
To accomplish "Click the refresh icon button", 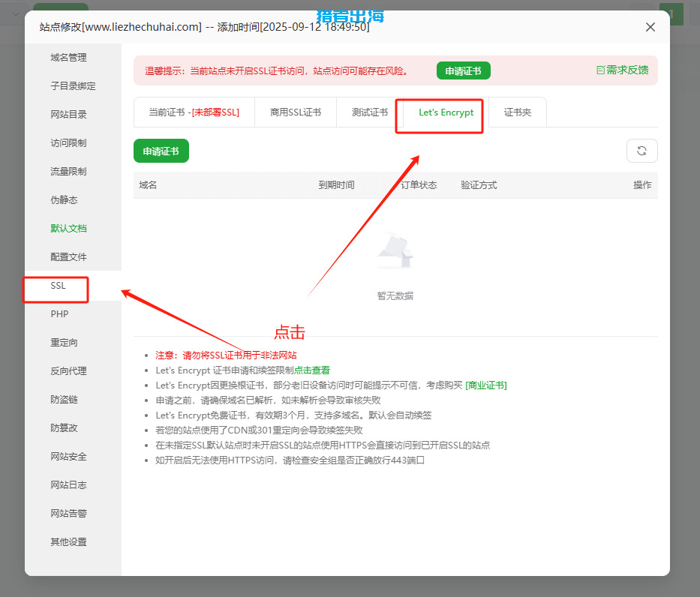I will pos(641,151).
